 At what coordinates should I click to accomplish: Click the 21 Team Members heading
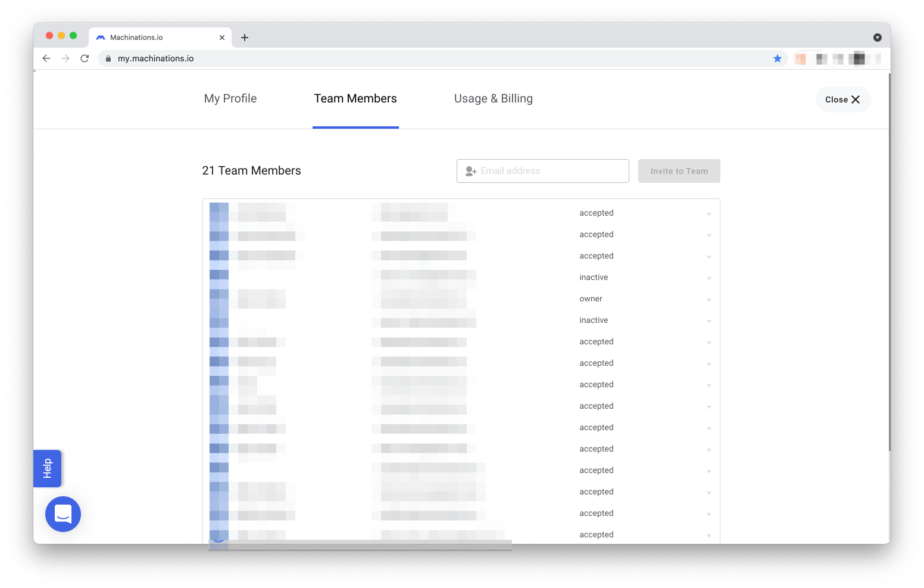251,171
